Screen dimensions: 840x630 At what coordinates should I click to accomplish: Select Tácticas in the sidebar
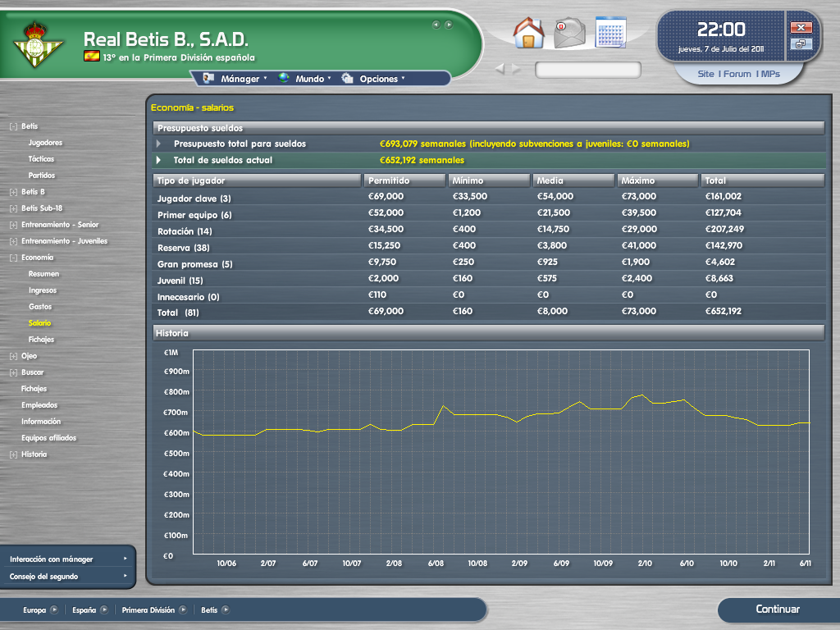point(41,159)
